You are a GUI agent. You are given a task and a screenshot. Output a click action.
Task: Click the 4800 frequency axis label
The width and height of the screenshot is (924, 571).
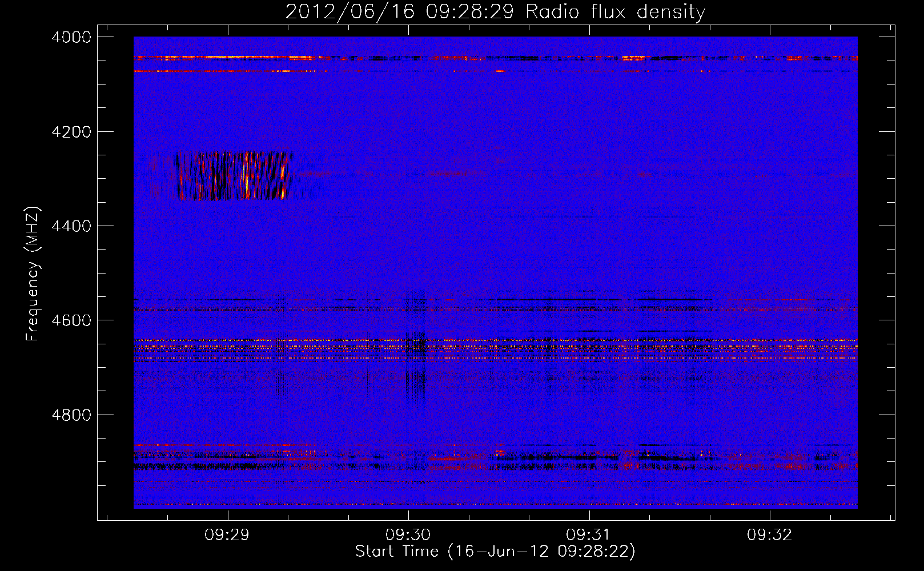71,415
